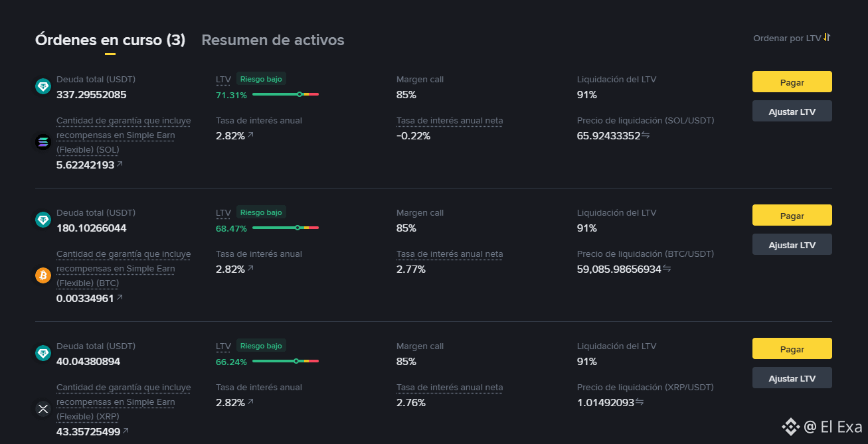Click the USDT coin icon in first order
Image resolution: width=868 pixels, height=444 pixels.
coord(43,86)
